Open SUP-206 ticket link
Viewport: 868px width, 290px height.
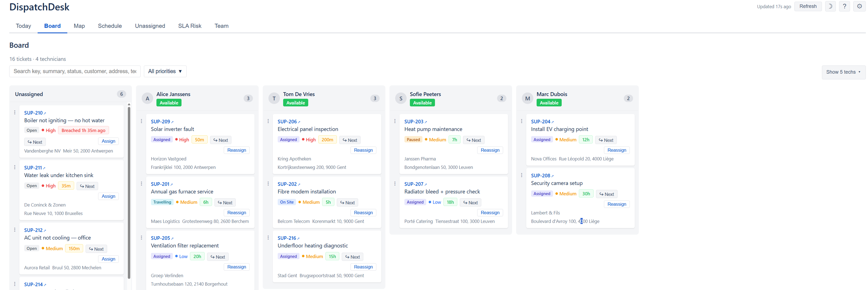(x=289, y=122)
